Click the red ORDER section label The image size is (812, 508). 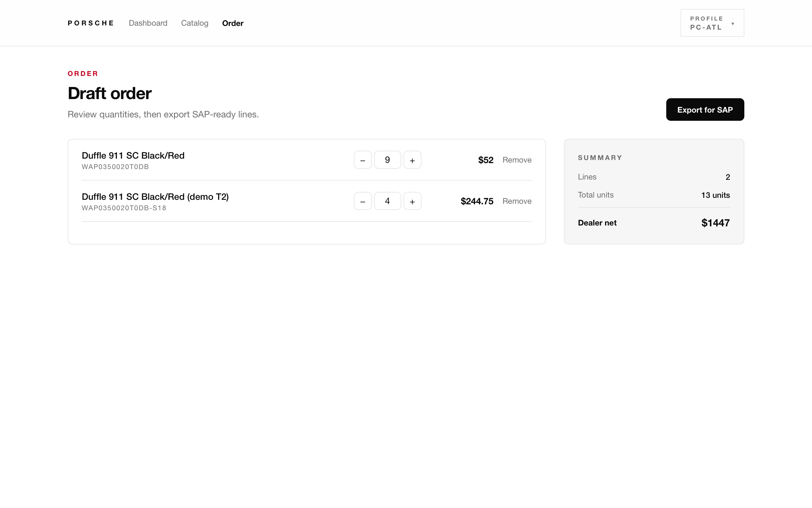(x=83, y=74)
